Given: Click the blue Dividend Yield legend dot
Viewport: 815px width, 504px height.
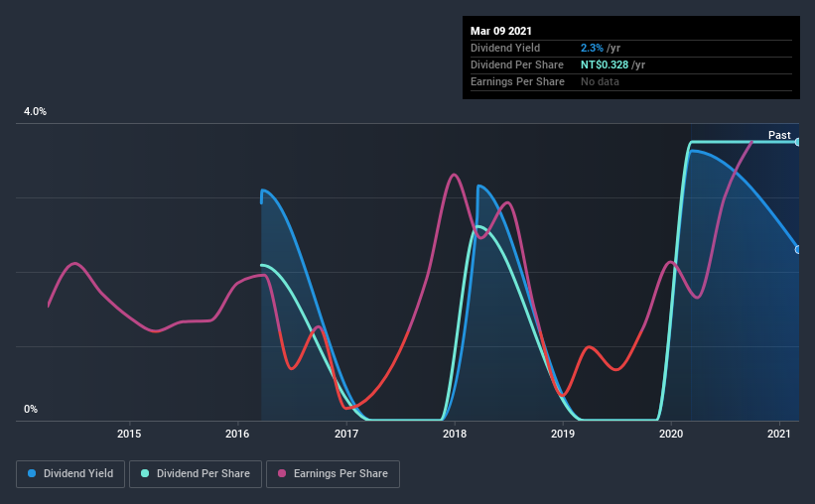Looking at the screenshot, I should (32, 473).
